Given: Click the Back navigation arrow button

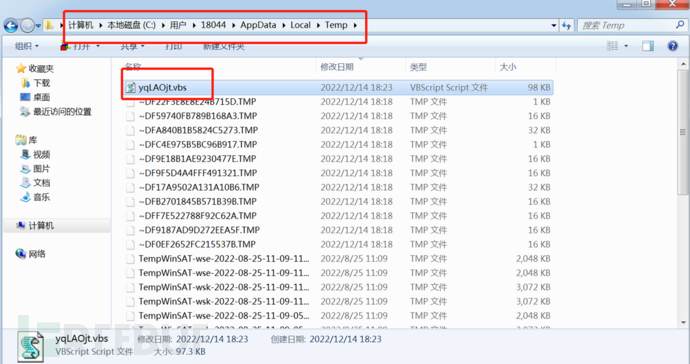Looking at the screenshot, I should pos(11,26).
